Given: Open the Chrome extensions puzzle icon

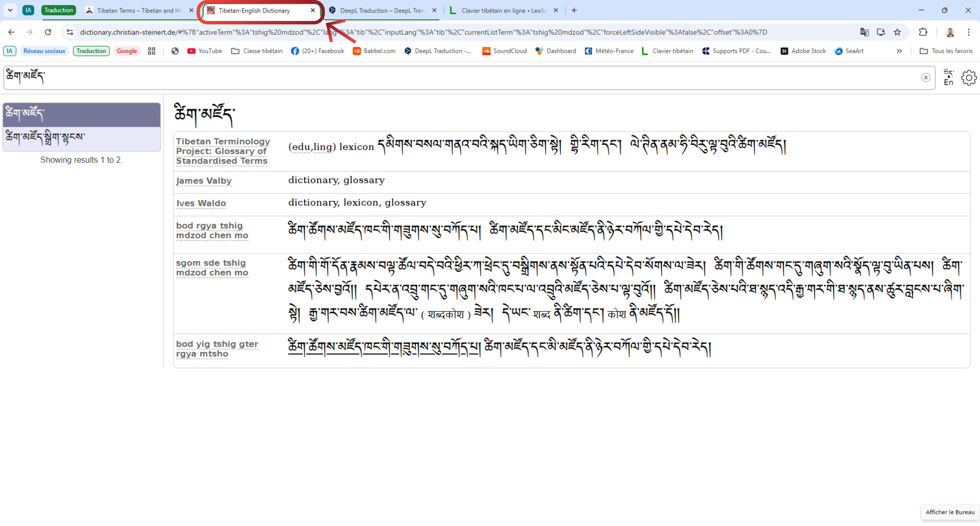Looking at the screenshot, I should (x=923, y=32).
